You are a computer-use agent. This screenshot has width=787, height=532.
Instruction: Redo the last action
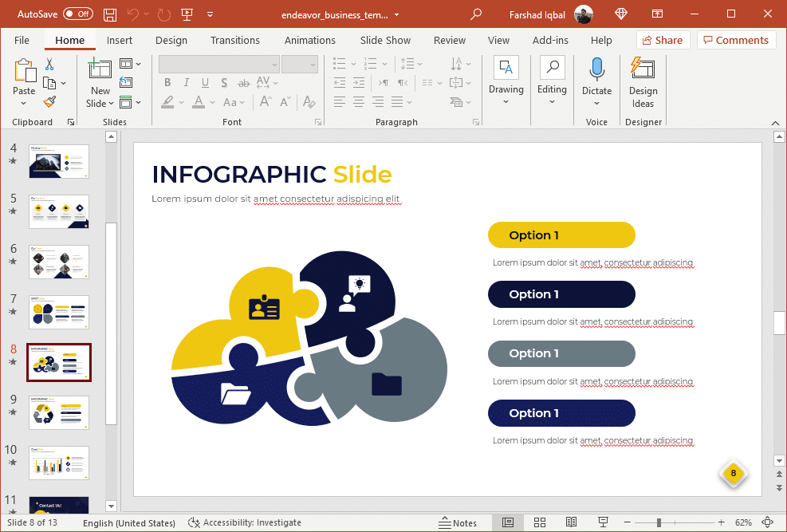coord(164,14)
